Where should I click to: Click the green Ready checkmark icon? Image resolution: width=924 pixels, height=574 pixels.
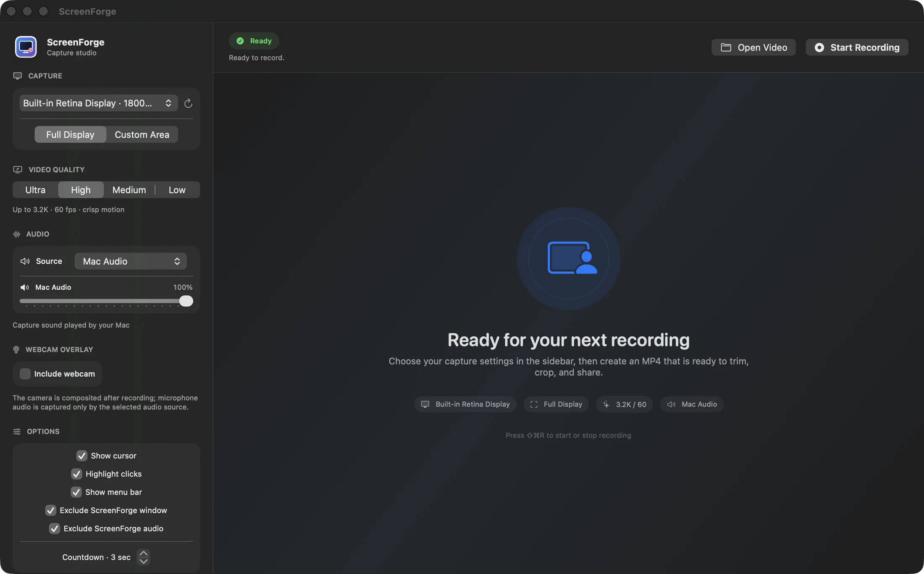(240, 41)
